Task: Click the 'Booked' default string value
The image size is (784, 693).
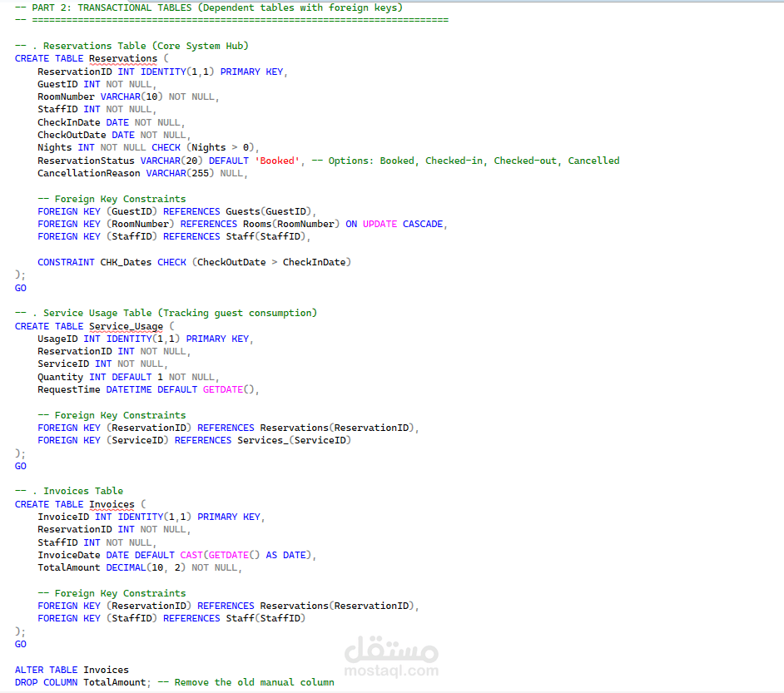Action: [277, 161]
